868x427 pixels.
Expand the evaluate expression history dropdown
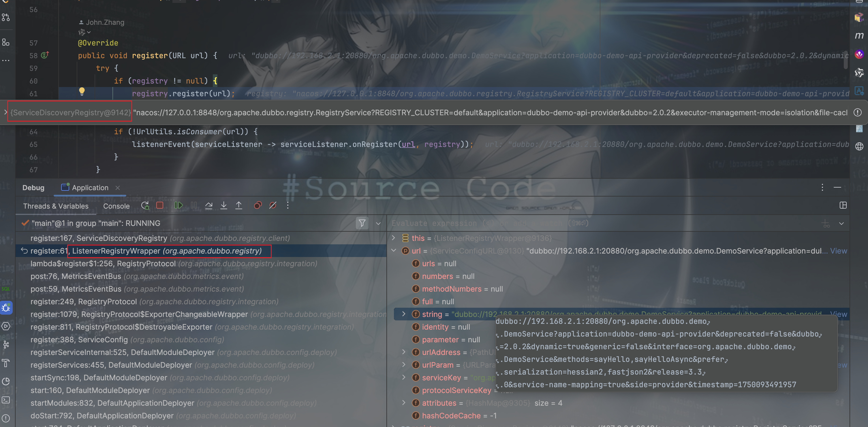point(841,223)
